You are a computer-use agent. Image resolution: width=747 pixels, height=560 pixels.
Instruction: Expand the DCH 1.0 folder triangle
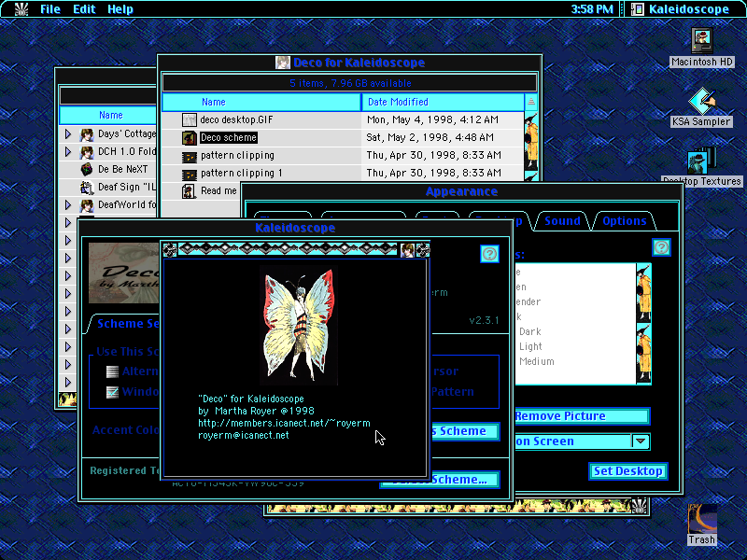(x=67, y=152)
